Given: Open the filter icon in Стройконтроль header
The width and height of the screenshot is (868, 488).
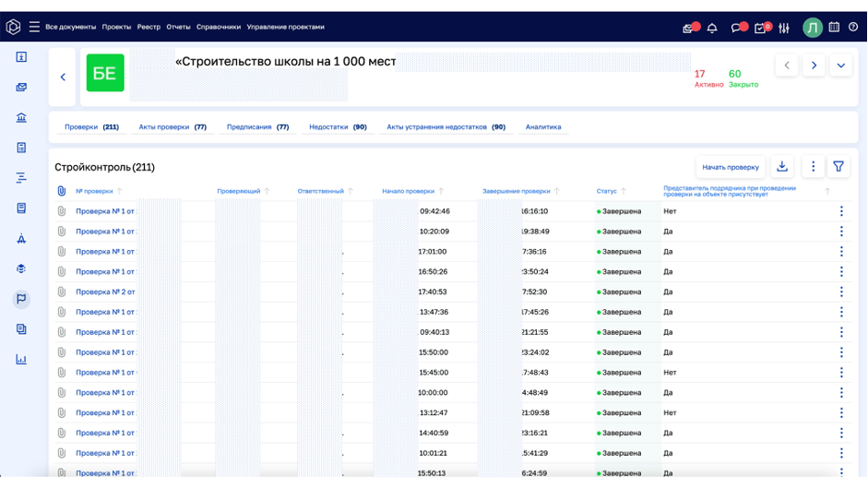Looking at the screenshot, I should 838,167.
